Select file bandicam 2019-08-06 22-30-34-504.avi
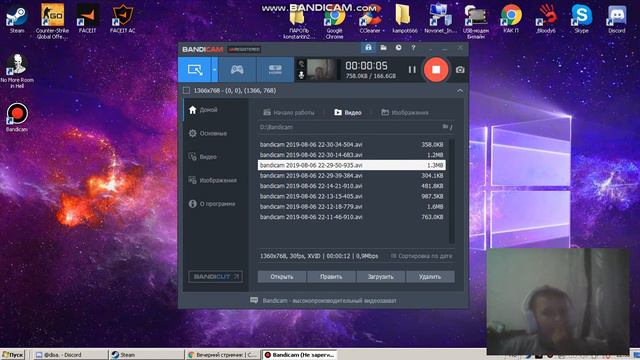This screenshot has height=360, width=640. [351, 144]
